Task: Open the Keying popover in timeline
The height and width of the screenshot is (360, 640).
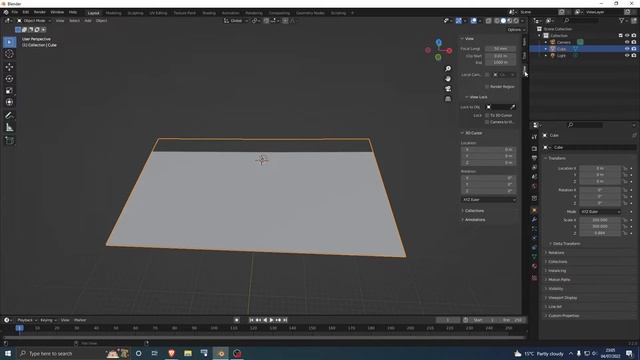Action: pos(48,320)
